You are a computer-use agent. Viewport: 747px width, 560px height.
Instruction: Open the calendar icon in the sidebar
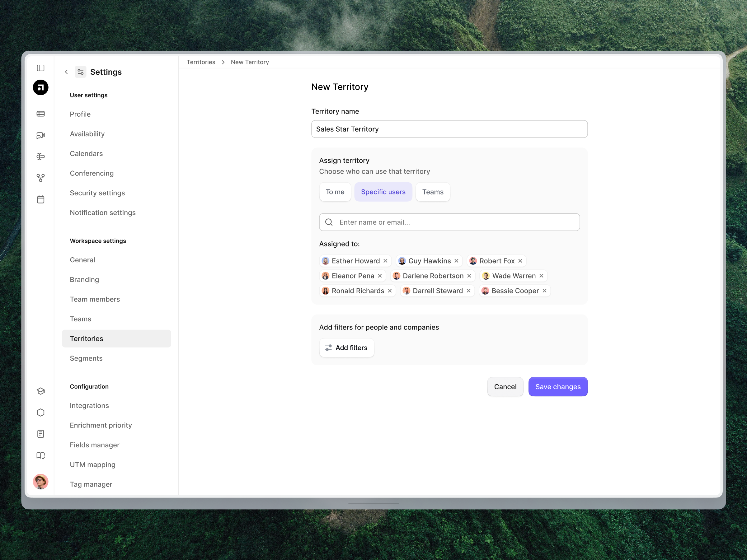point(41,199)
